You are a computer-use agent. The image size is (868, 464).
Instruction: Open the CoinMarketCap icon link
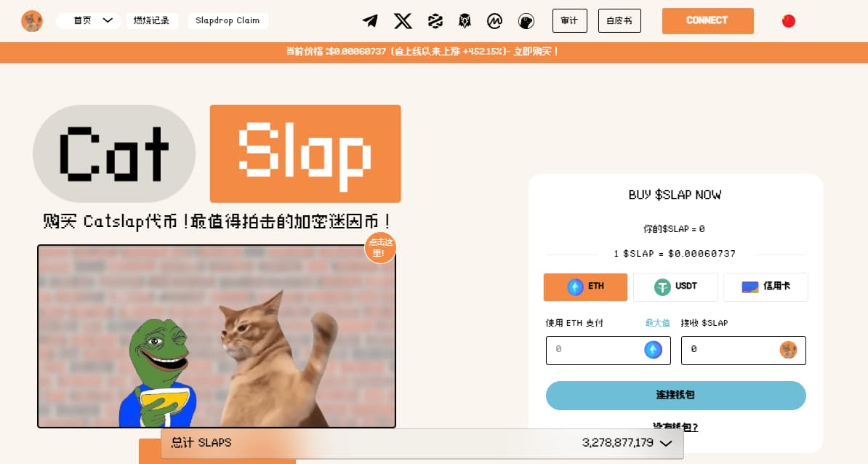click(x=494, y=21)
